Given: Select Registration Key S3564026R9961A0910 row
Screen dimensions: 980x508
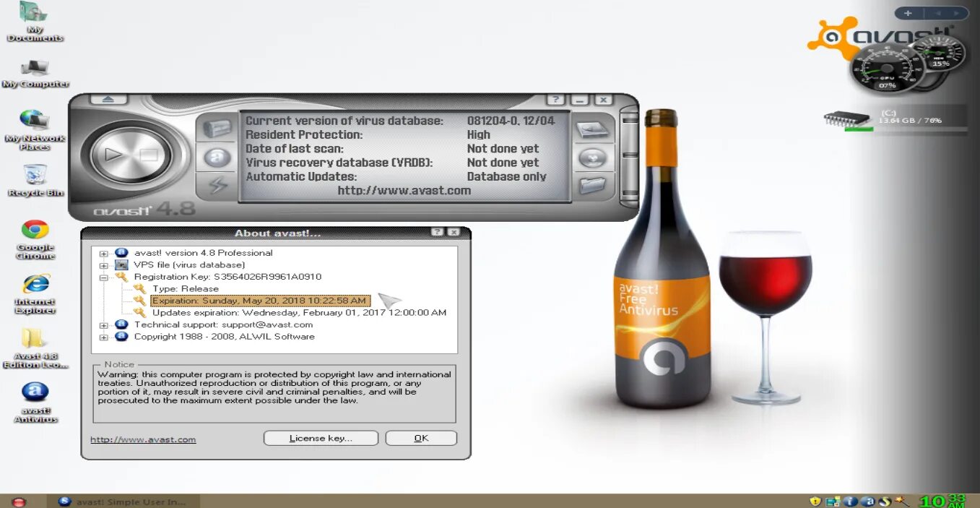Looking at the screenshot, I should pos(227,277).
